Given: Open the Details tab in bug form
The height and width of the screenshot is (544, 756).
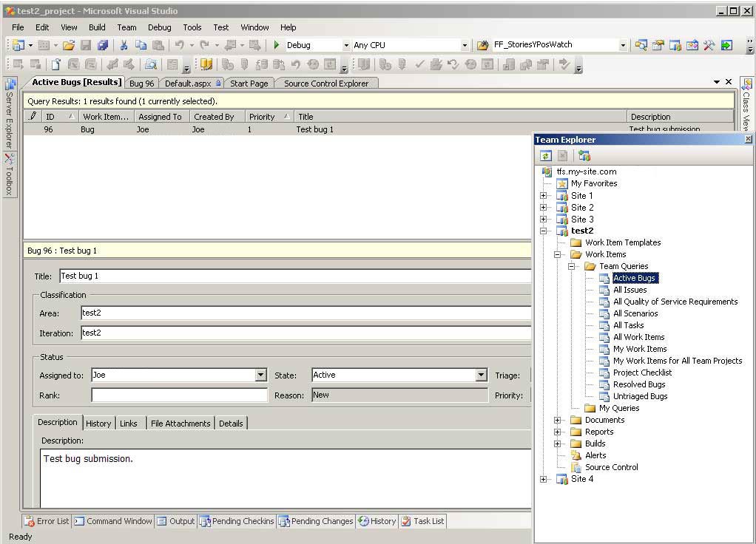Looking at the screenshot, I should [231, 423].
